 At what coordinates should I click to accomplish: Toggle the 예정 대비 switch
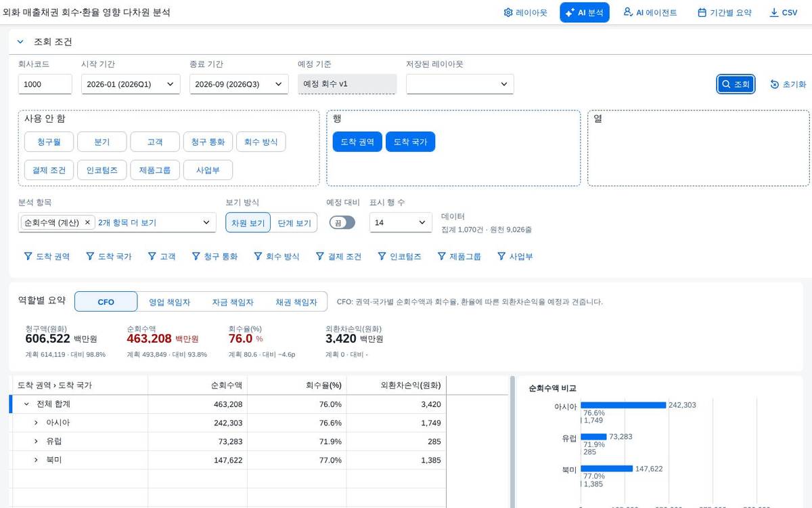(x=342, y=222)
